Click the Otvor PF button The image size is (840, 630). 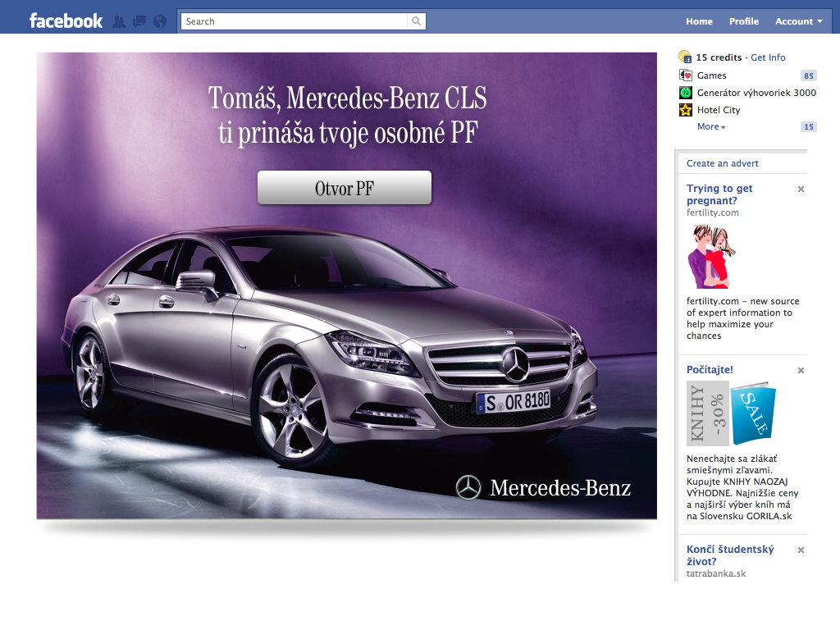point(345,188)
